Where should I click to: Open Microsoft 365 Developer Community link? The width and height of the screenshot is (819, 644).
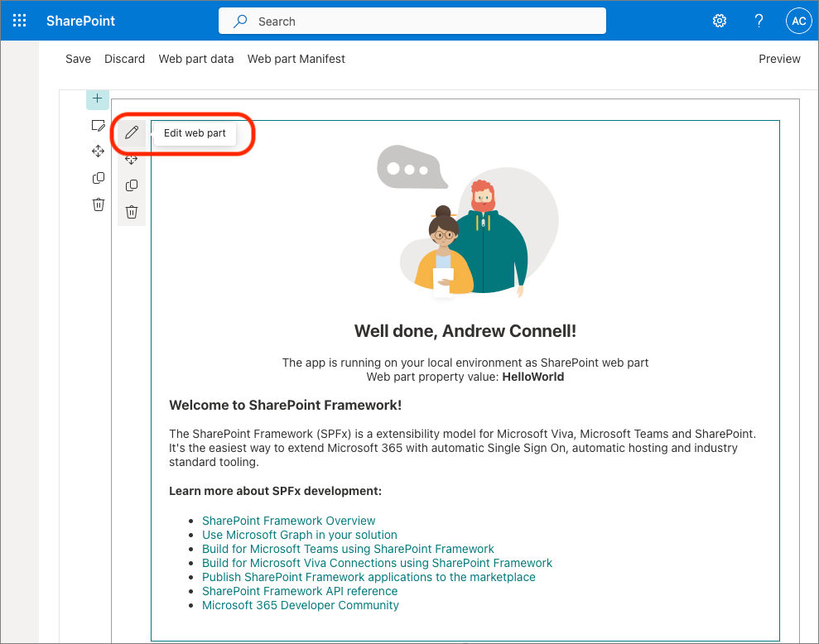click(x=301, y=605)
